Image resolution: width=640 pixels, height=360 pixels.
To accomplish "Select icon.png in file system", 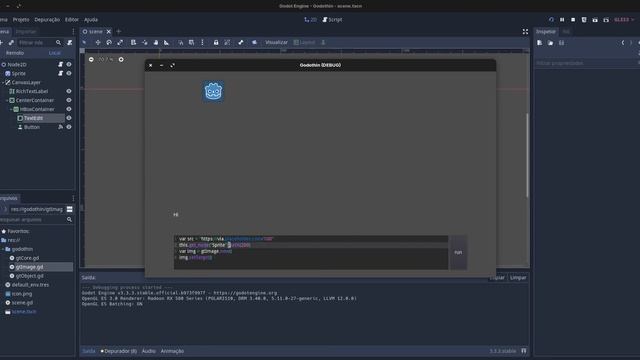I will coord(22,294).
